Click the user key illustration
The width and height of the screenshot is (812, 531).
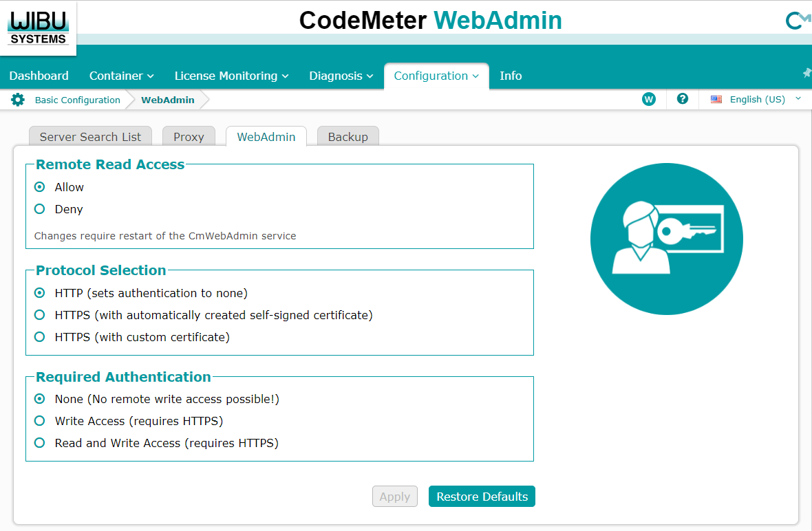tap(666, 239)
